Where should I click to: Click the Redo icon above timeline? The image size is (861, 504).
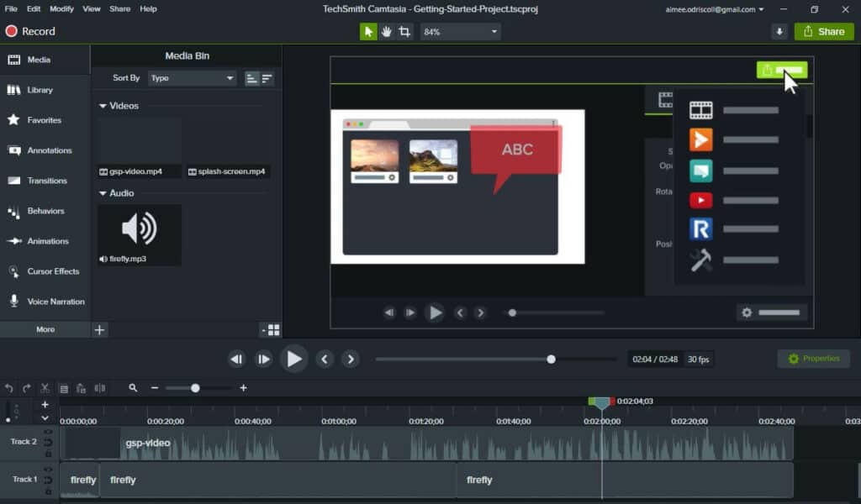pyautogui.click(x=26, y=388)
